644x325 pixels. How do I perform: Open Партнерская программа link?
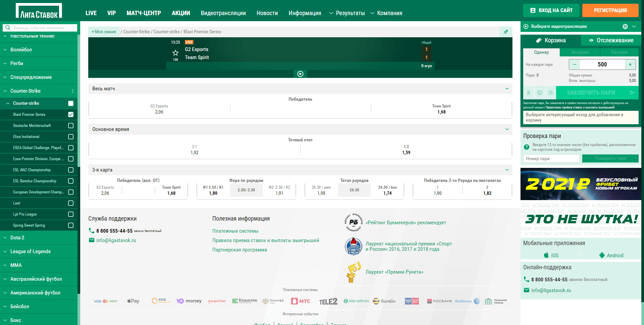click(x=240, y=250)
